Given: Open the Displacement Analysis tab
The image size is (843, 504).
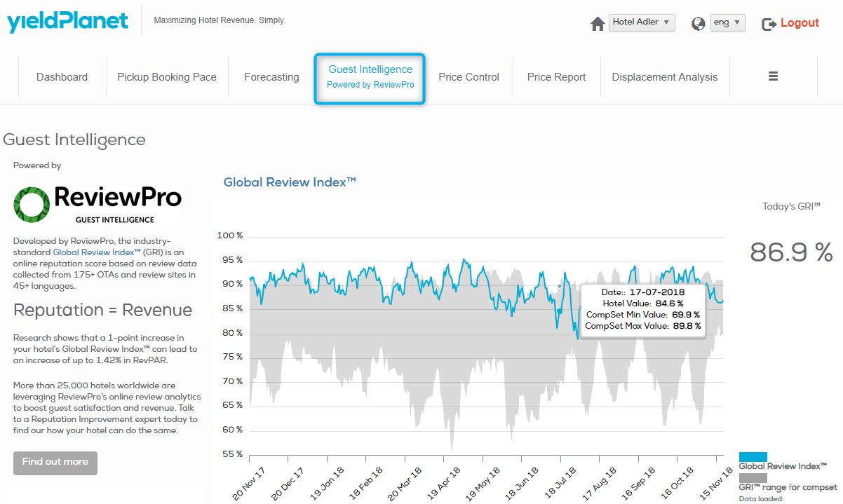Looking at the screenshot, I should tap(665, 77).
